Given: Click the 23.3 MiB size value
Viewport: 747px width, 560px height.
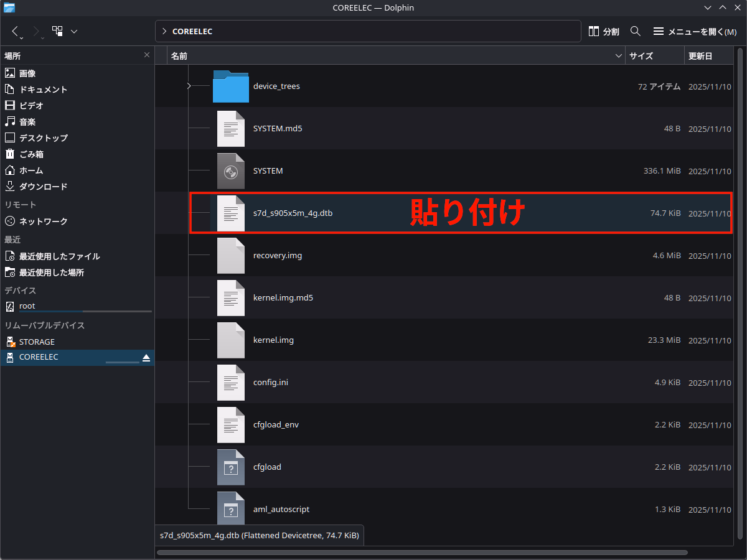Looking at the screenshot, I should click(x=664, y=340).
